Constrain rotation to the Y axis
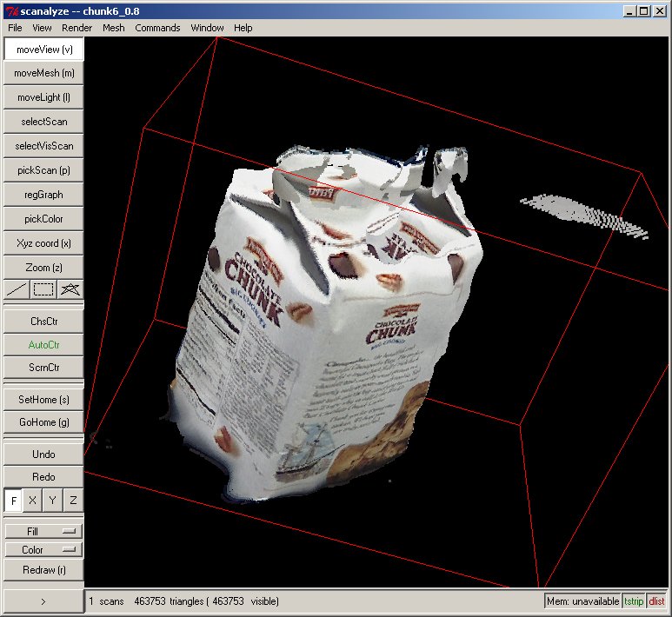This screenshot has width=672, height=617. pos(53,501)
